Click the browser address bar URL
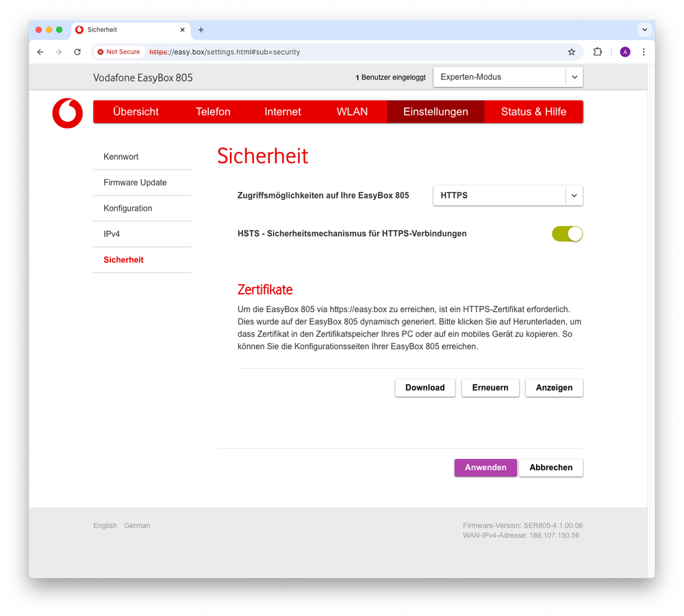The image size is (684, 616). coord(225,52)
